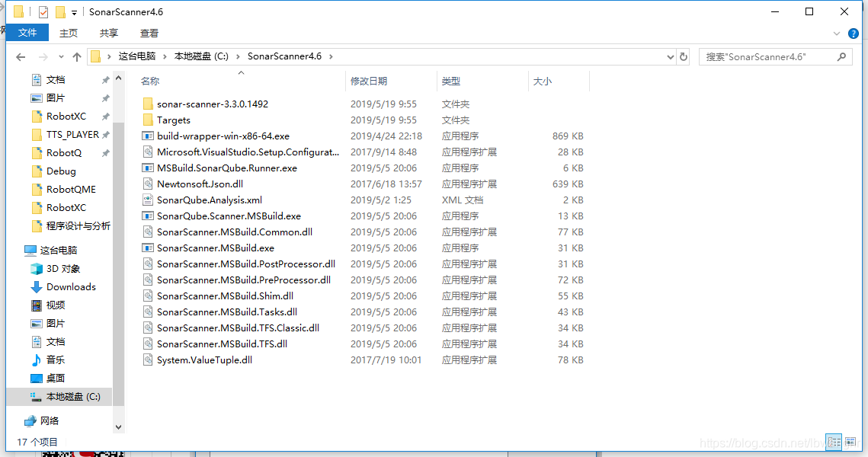Select SonarScanner.MSBuild.PreProcessor.dll file name
868x457 pixels.
click(x=244, y=280)
